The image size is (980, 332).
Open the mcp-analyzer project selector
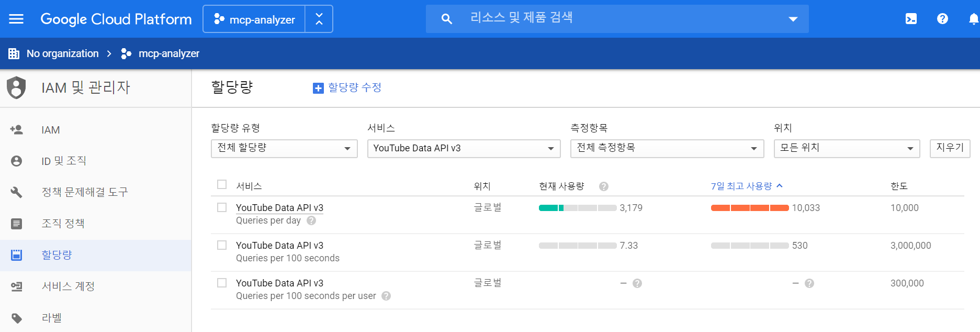254,19
